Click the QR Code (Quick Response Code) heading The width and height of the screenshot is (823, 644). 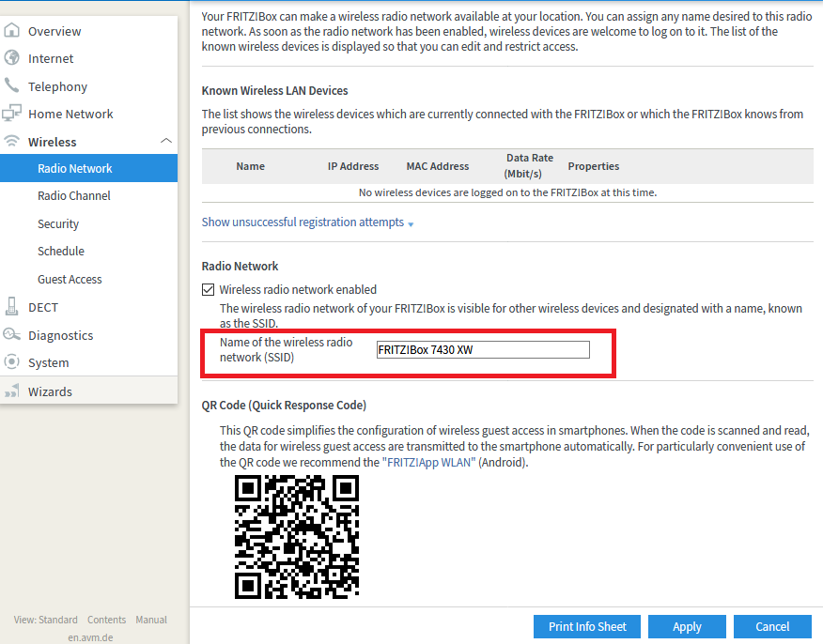[x=284, y=406]
